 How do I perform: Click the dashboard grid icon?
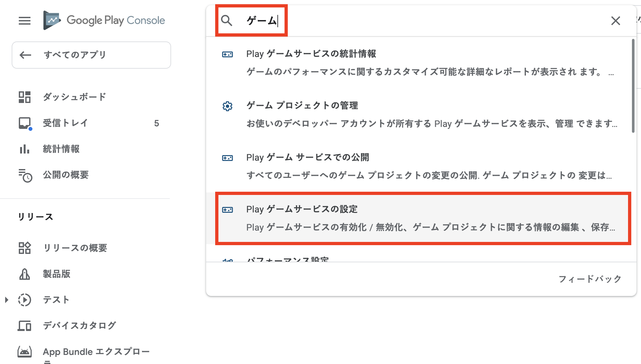tap(25, 97)
